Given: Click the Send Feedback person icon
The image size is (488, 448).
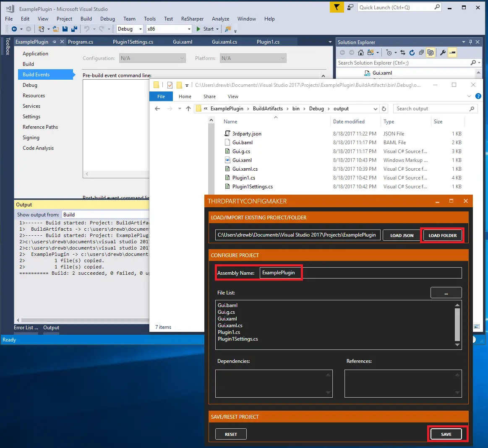Looking at the screenshot, I should (x=350, y=7).
